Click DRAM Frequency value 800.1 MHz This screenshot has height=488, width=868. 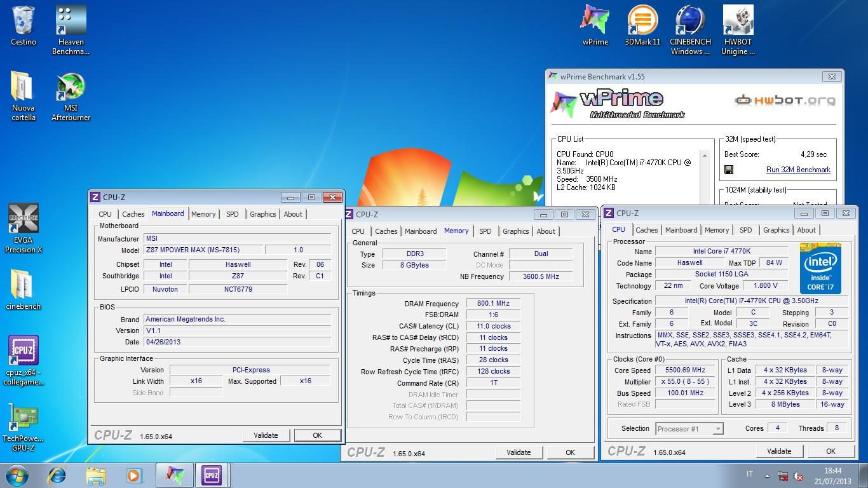pos(493,304)
